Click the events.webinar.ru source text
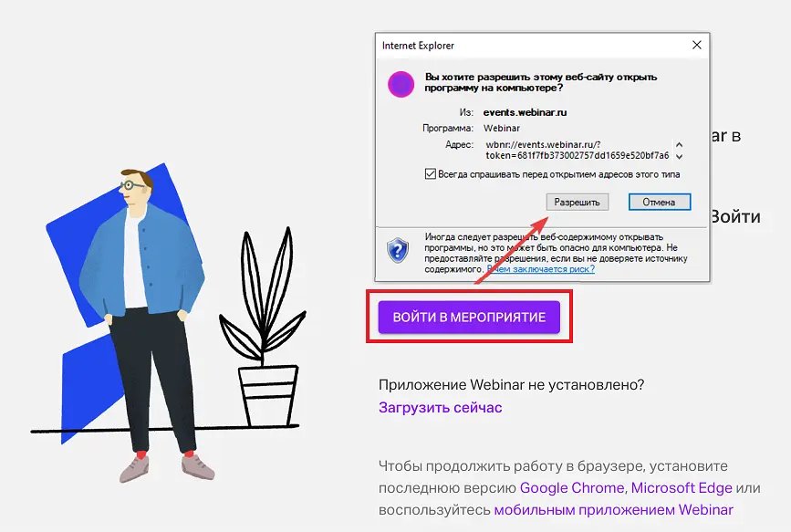791x532 pixels. (525, 112)
